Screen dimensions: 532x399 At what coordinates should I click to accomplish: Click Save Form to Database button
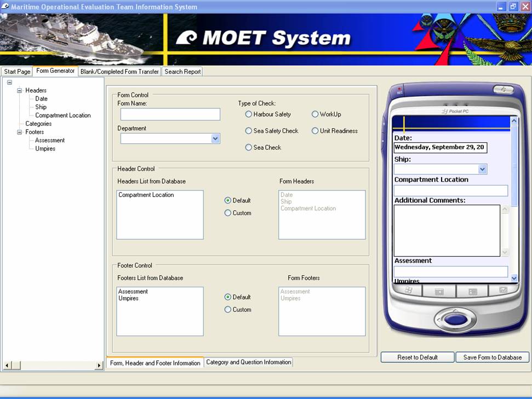coord(492,357)
